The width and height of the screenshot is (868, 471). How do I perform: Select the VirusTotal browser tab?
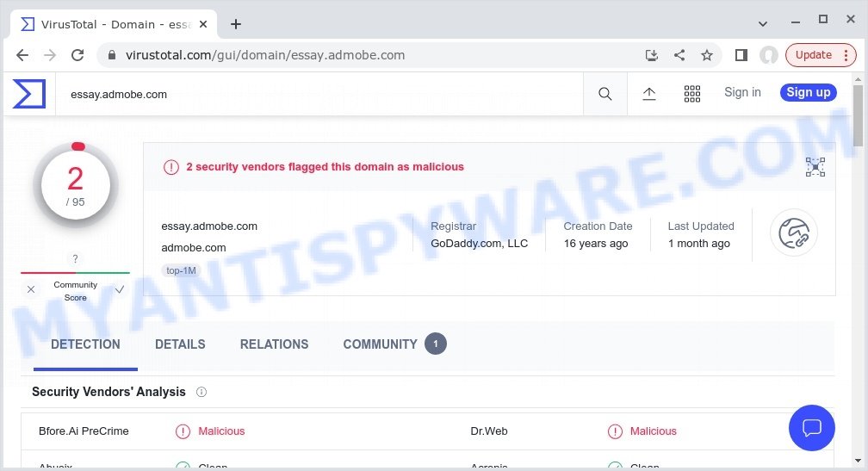[114, 24]
